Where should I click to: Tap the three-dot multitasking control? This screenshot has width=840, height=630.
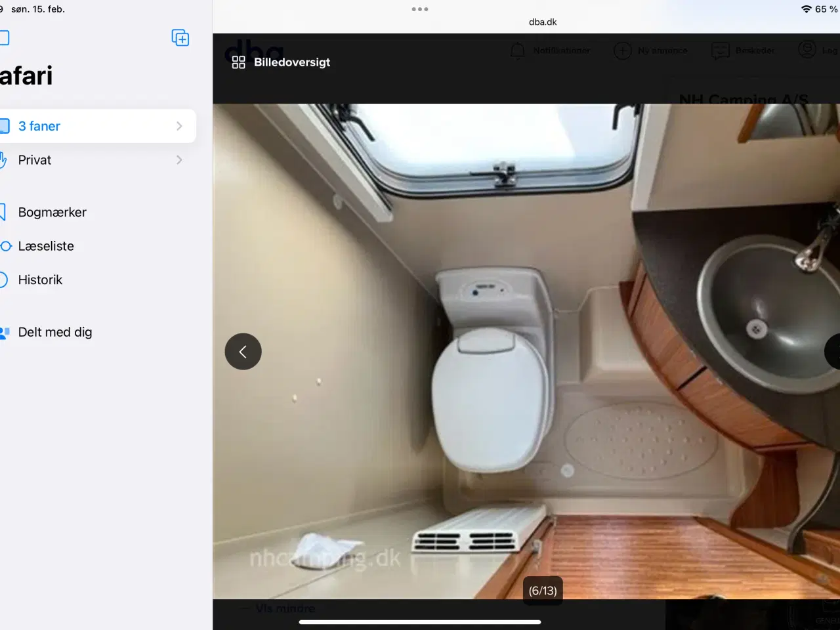(420, 9)
